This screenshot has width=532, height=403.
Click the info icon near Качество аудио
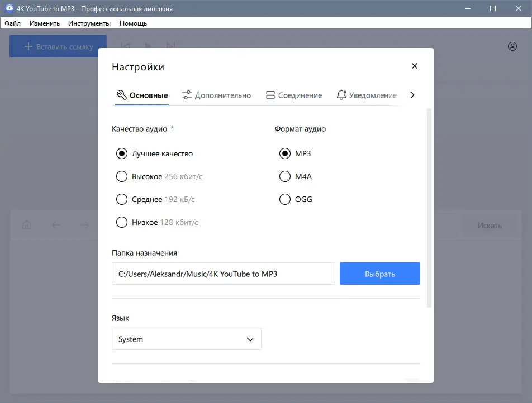173,128
